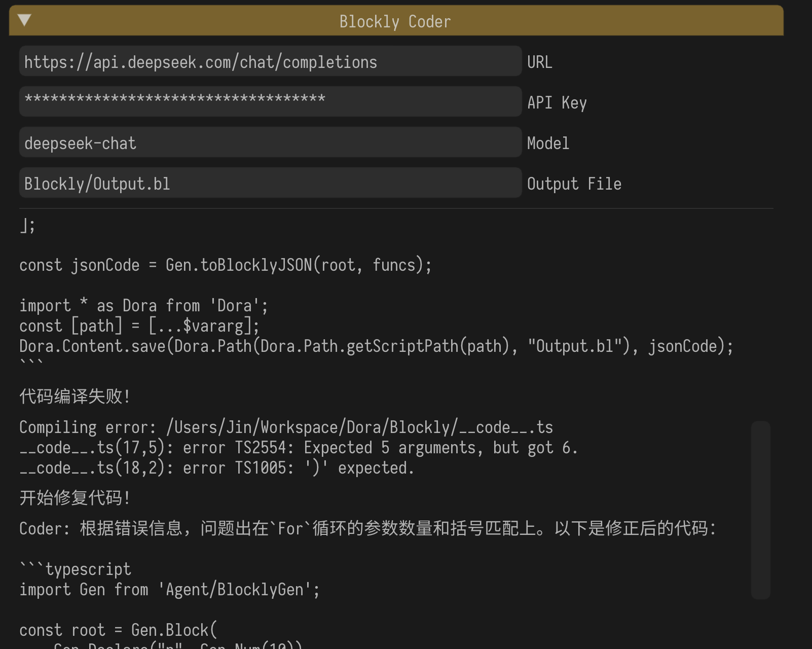Select the deepseek-chat Model field

click(270, 143)
